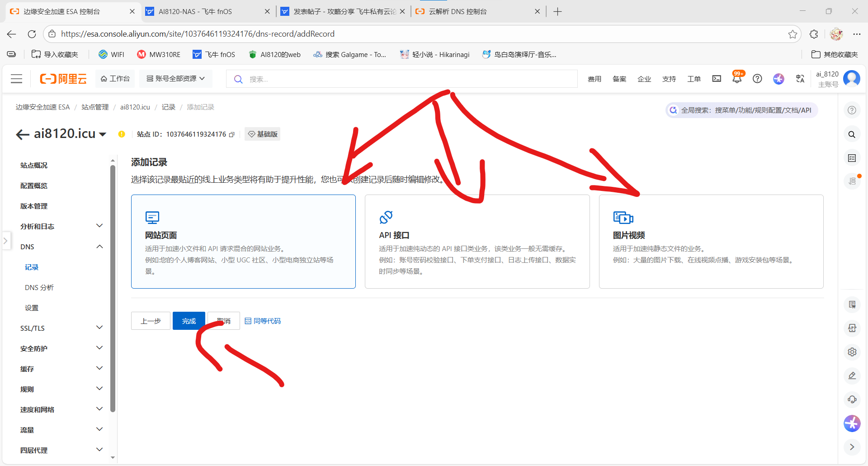Go to previous step with 上一步
Viewport: 868px width, 466px height.
coord(151,321)
